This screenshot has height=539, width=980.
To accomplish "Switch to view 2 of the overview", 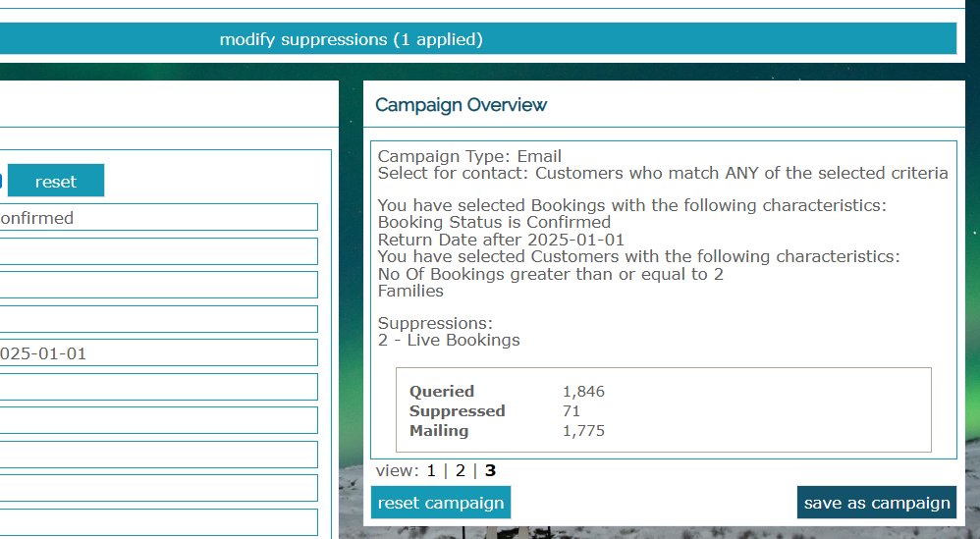I will [x=460, y=471].
